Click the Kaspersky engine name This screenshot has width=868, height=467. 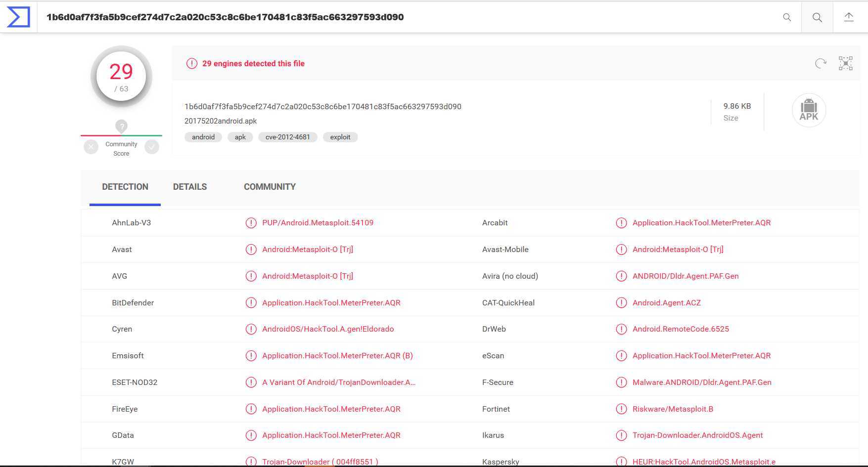click(x=501, y=462)
